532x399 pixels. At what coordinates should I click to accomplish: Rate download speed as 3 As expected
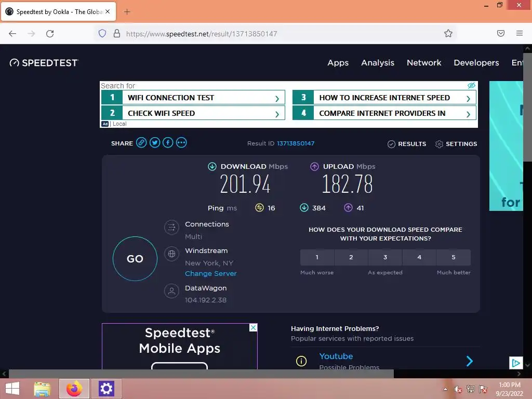pyautogui.click(x=385, y=257)
